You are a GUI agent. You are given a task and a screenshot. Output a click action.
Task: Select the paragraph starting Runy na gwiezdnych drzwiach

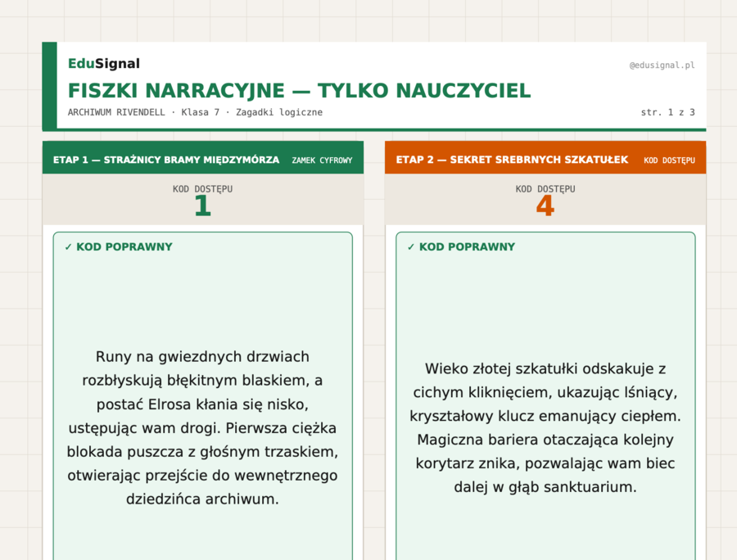pos(202,427)
